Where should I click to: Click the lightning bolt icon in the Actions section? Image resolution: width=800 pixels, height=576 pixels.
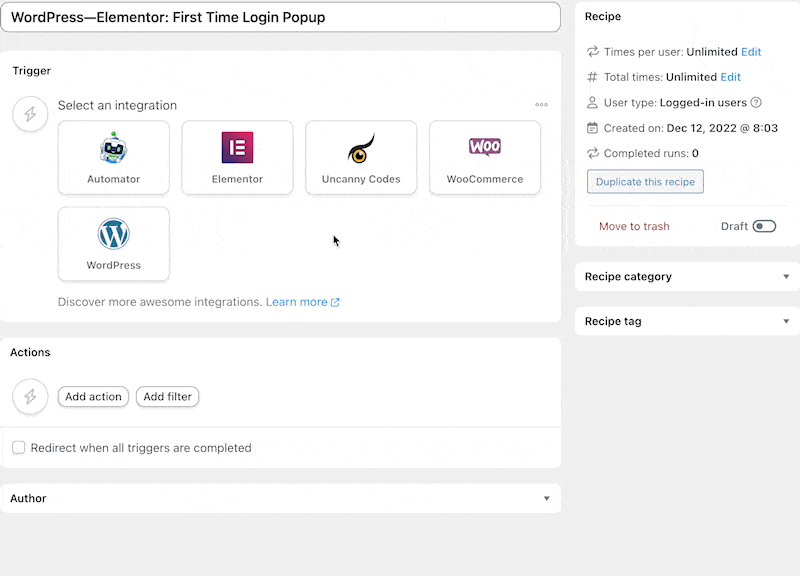(30, 396)
